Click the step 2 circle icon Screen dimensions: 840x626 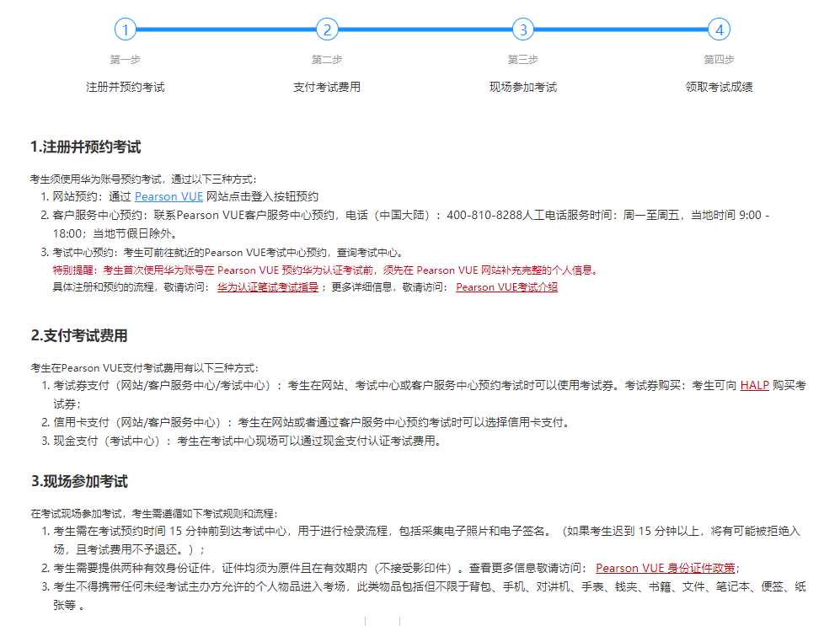327,29
